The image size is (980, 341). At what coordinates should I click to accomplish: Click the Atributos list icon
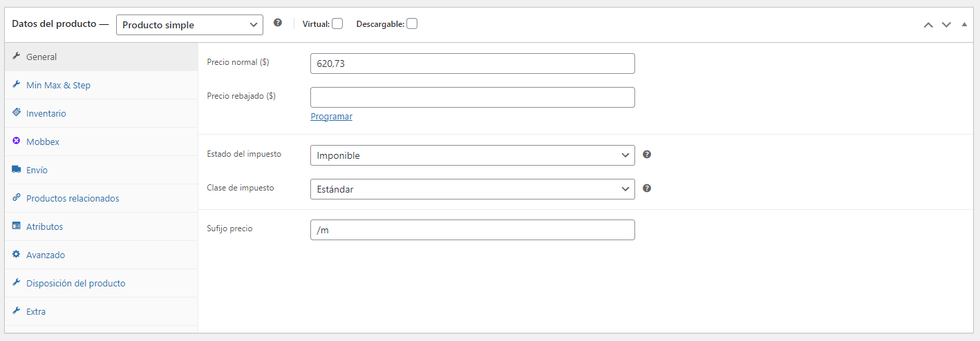tap(16, 226)
